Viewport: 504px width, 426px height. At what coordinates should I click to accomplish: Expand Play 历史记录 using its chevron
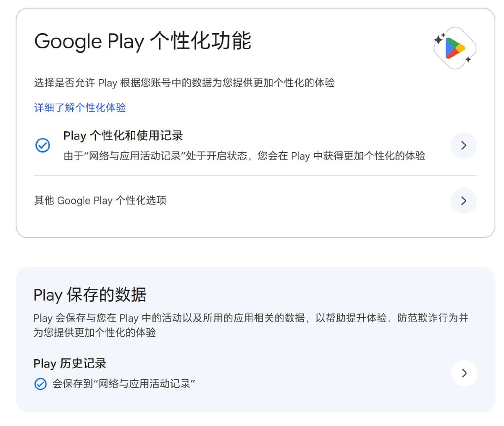point(464,373)
